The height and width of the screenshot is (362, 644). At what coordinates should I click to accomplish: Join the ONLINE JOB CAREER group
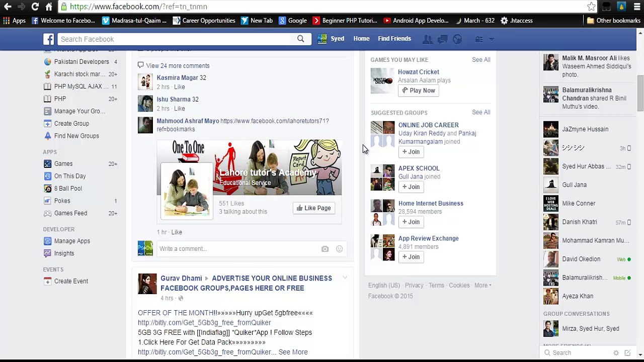[411, 152]
